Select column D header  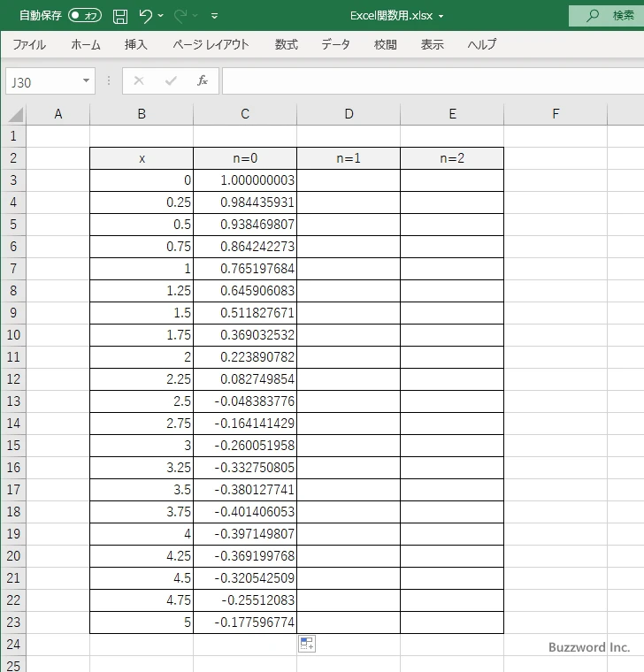[349, 114]
